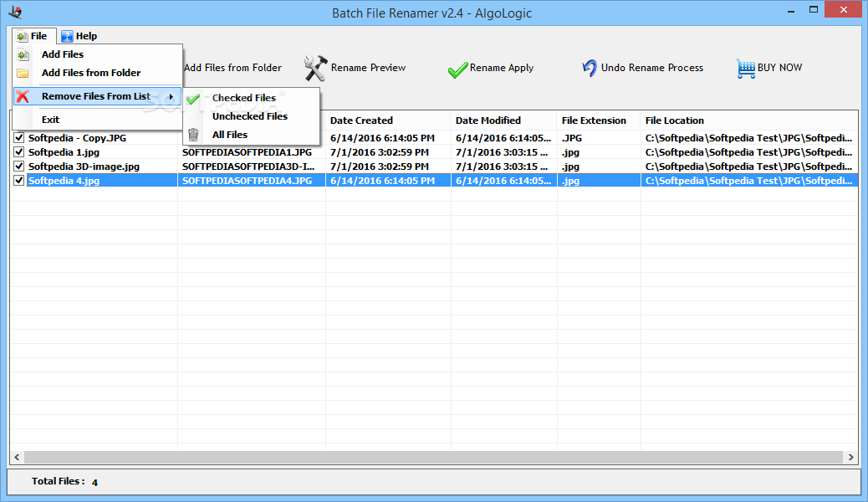The height and width of the screenshot is (502, 868).
Task: Click Rename Apply button
Action: coord(491,69)
